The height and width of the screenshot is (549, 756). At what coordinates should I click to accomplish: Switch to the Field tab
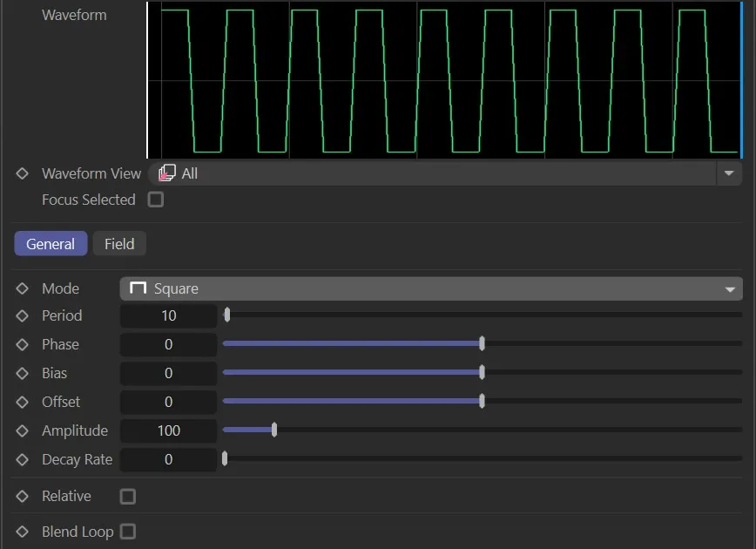pos(118,243)
